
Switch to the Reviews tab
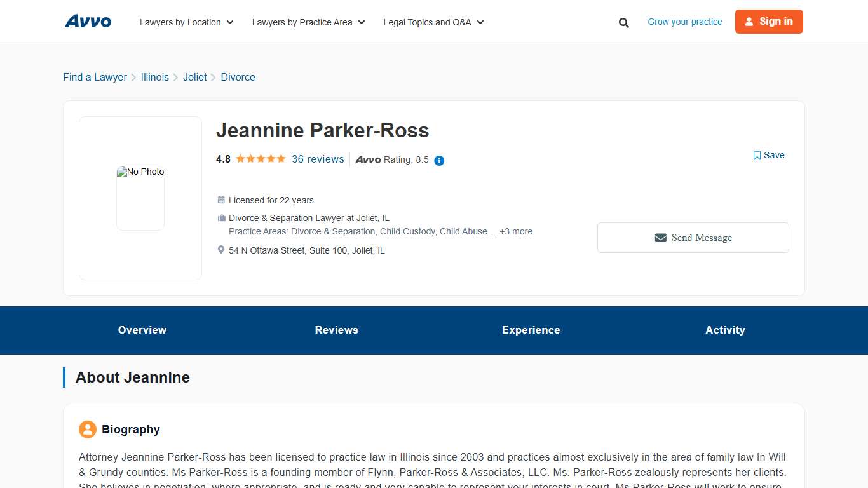336,330
